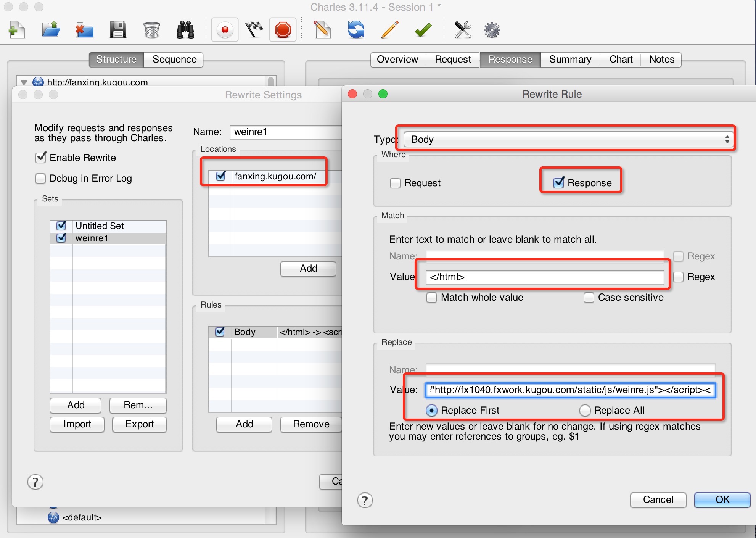Click the binoculars Find icon
Image resolution: width=756 pixels, height=538 pixels.
[185, 30]
